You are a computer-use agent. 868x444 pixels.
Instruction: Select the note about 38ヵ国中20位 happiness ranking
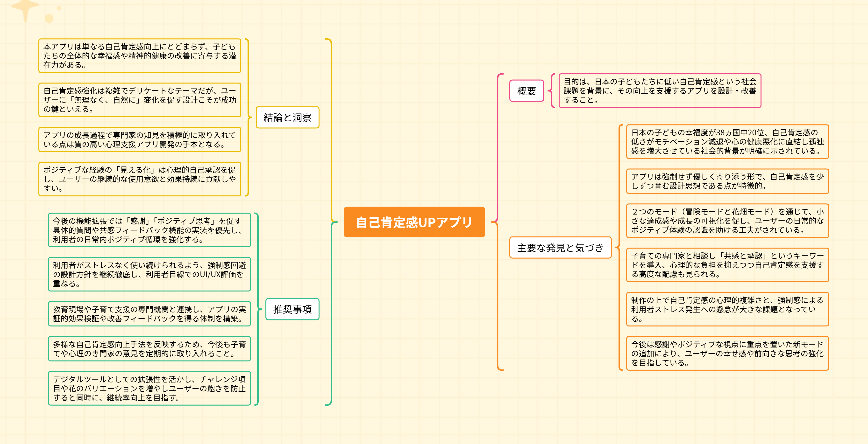click(727, 141)
